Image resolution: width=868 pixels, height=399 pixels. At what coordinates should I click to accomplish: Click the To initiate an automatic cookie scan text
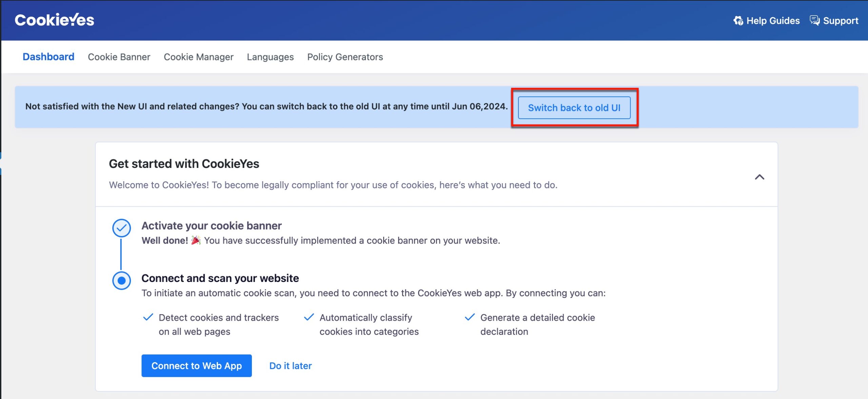(x=373, y=293)
